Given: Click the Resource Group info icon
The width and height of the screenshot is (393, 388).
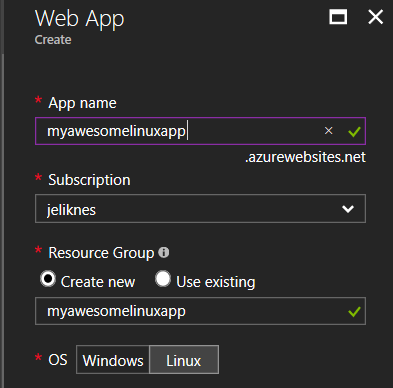Looking at the screenshot, I should click(164, 252).
